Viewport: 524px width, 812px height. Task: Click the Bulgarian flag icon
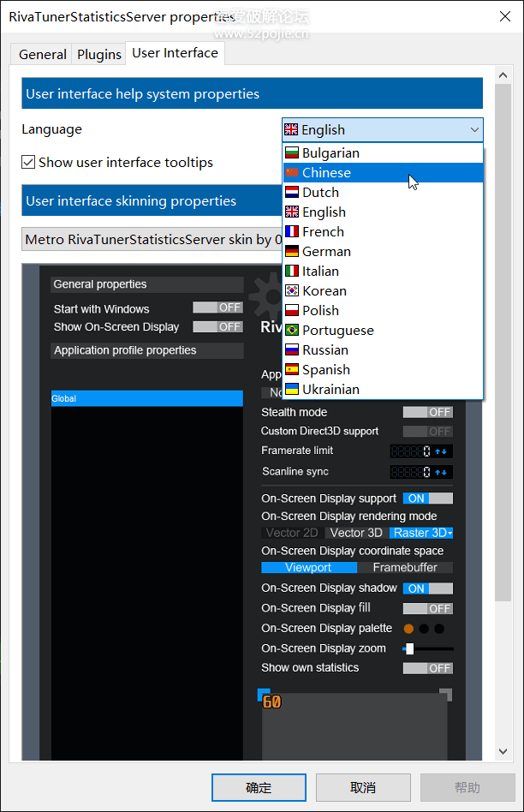pyautogui.click(x=292, y=152)
